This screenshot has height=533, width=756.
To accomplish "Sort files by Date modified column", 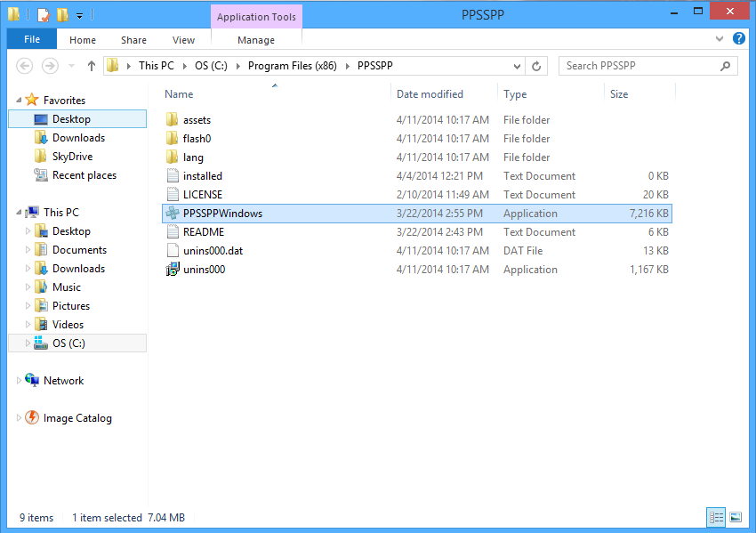I will click(x=430, y=94).
